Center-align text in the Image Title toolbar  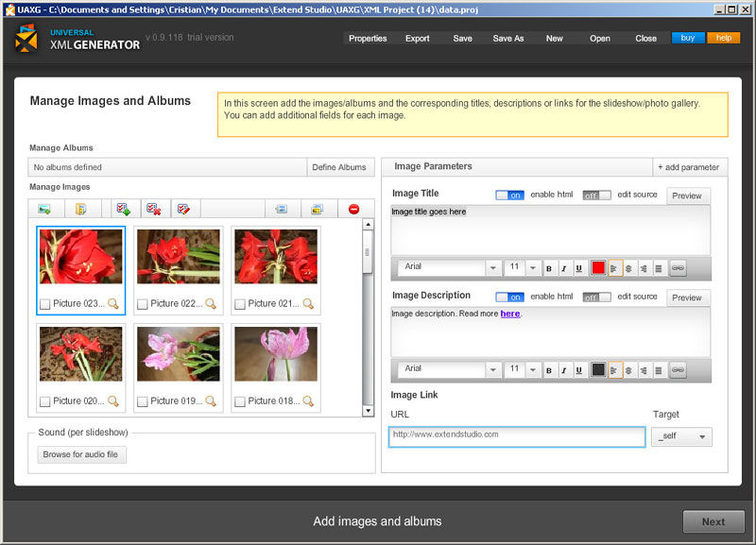(x=628, y=268)
